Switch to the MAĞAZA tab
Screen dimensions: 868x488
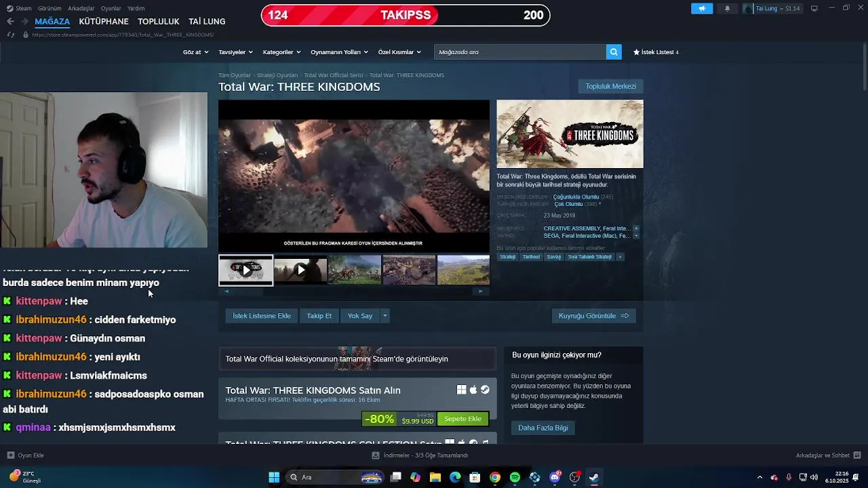(x=52, y=22)
